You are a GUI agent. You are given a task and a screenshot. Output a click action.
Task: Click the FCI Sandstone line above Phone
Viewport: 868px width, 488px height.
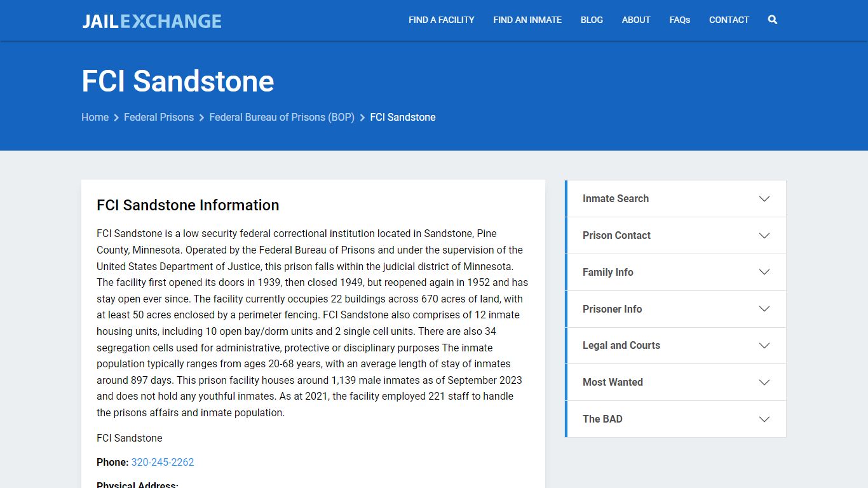(130, 438)
